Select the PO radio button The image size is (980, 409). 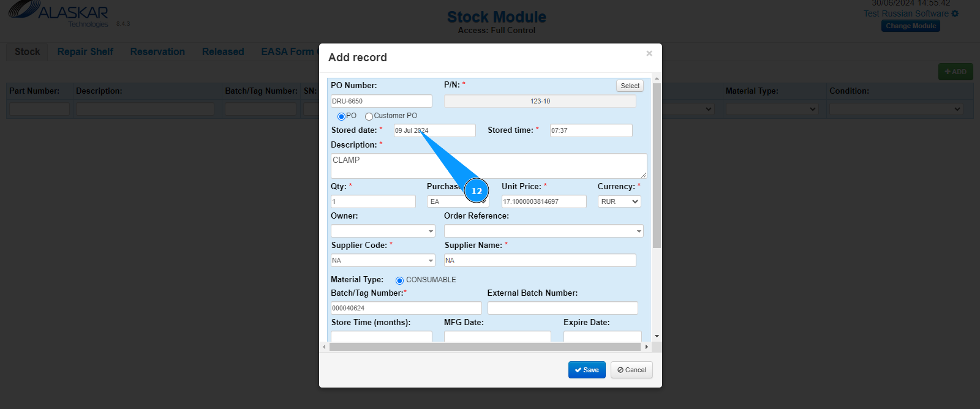[341, 116]
